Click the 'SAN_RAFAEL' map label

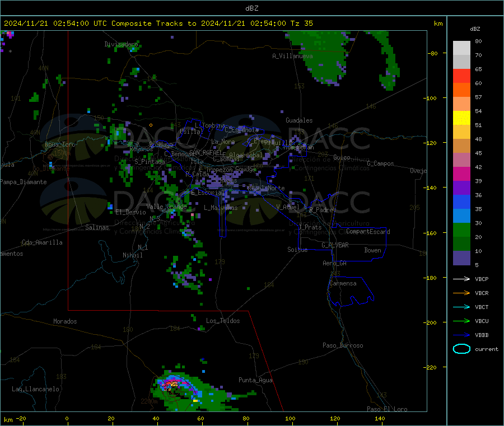pos(206,152)
